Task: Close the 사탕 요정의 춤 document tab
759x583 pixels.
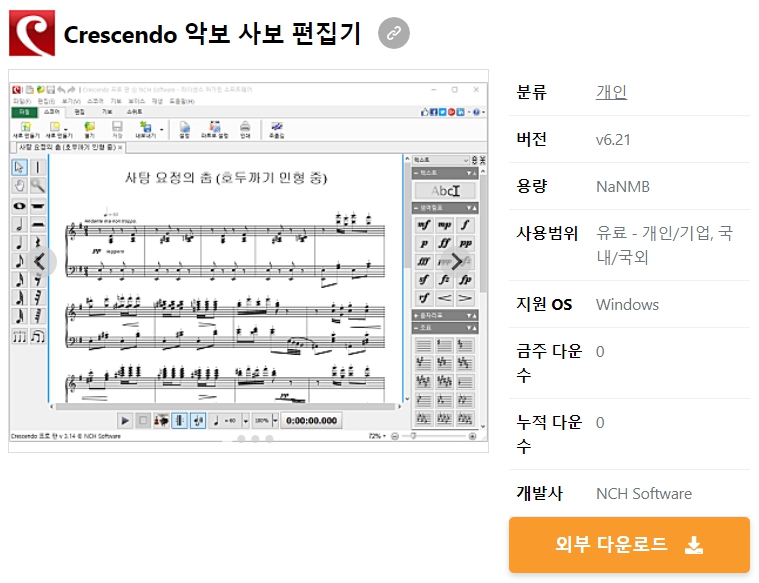Action: click(x=120, y=147)
